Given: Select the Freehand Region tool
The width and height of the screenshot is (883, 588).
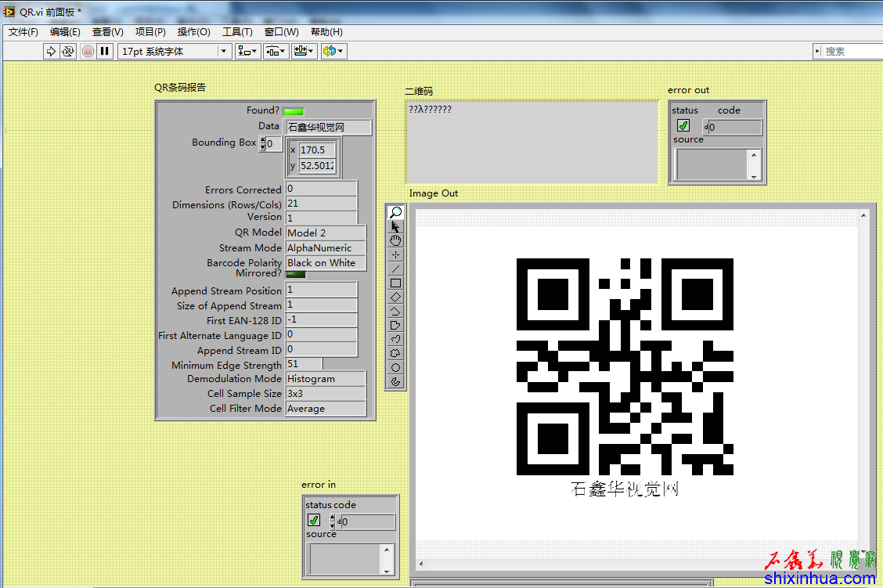Looking at the screenshot, I should click(395, 353).
